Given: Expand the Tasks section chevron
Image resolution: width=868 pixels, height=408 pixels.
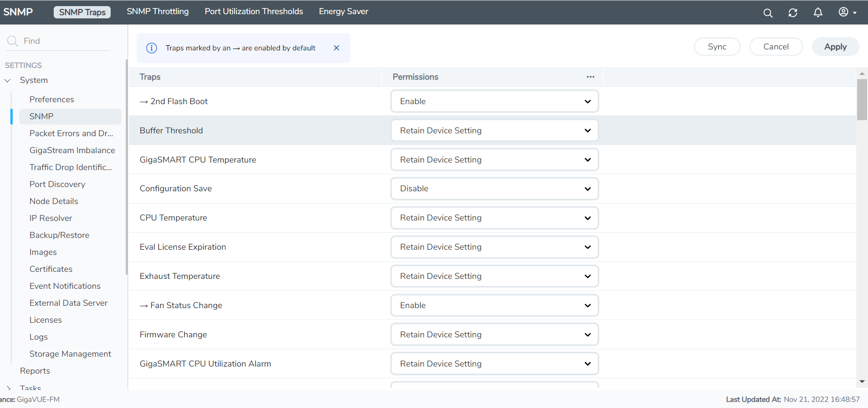Looking at the screenshot, I should (8, 388).
